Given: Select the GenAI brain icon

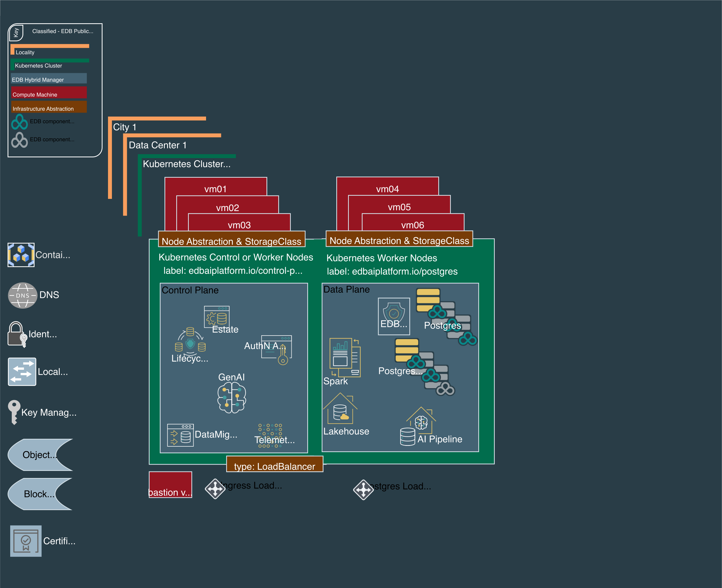Looking at the screenshot, I should click(231, 398).
